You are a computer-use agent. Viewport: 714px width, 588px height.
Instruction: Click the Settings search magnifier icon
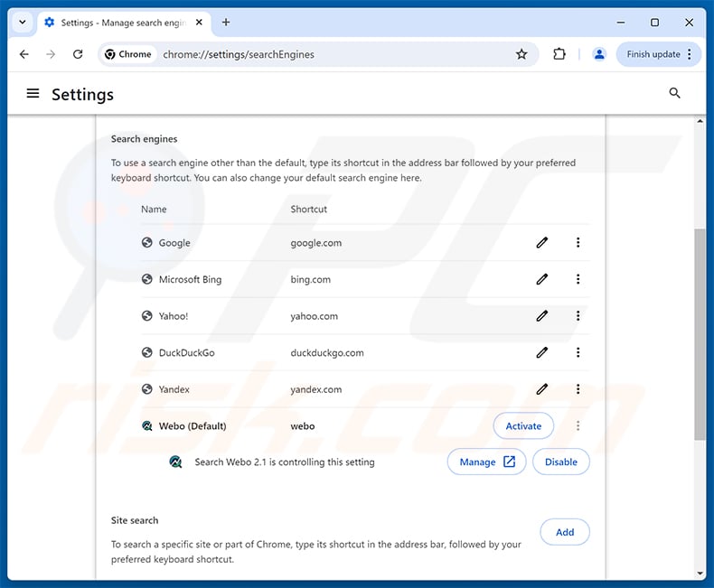pyautogui.click(x=674, y=93)
